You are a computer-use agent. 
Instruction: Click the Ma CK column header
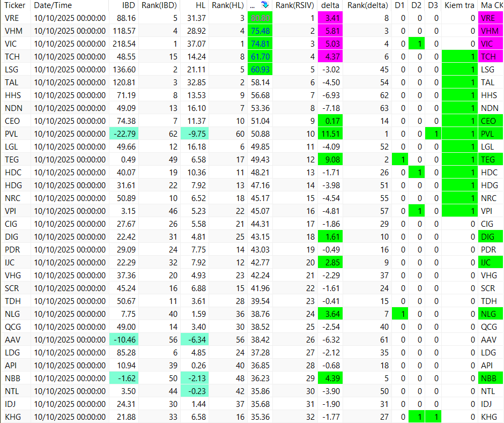point(491,5)
